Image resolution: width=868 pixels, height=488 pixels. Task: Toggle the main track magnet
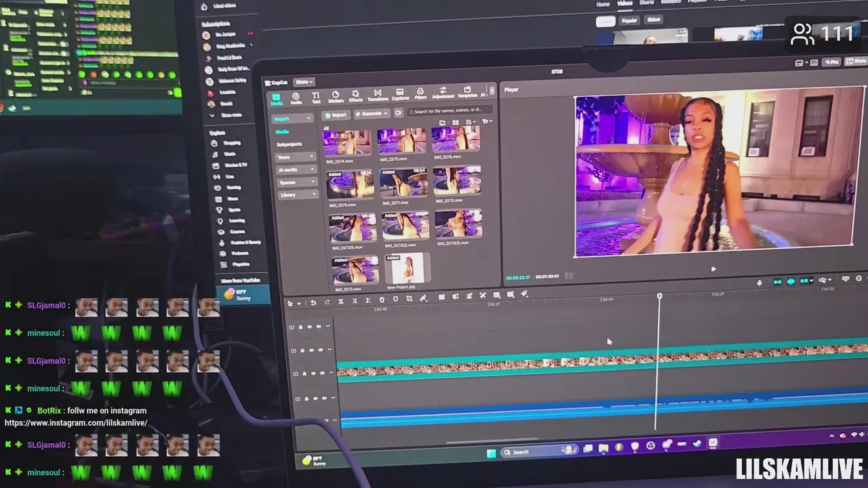tap(778, 282)
